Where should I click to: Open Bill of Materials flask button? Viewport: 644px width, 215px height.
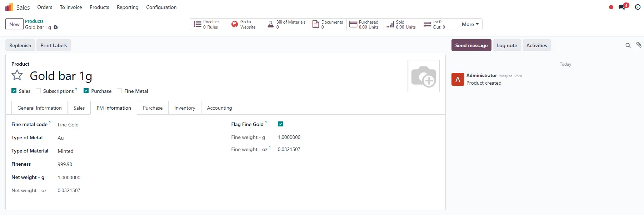(286, 24)
